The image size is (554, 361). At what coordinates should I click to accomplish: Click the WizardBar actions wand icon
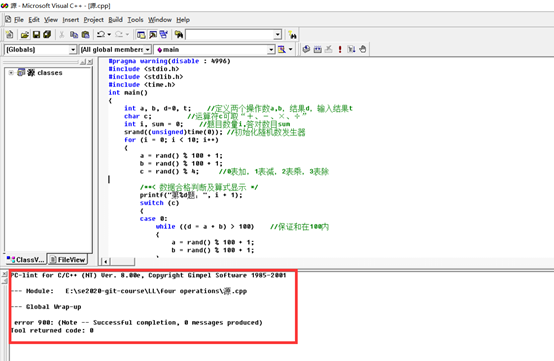[282, 49]
